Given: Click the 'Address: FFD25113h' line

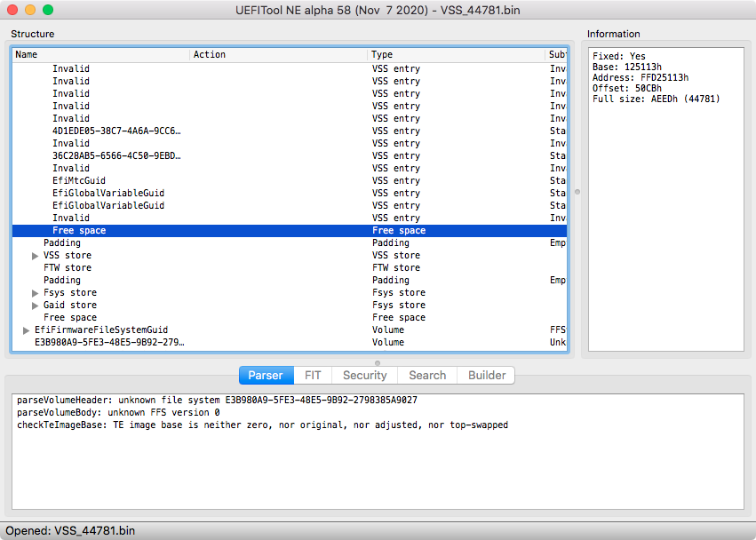Looking at the screenshot, I should pyautogui.click(x=641, y=77).
